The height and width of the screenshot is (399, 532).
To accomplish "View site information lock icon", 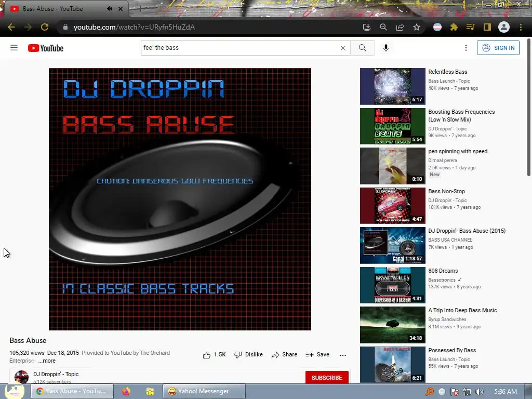I will tap(65, 27).
